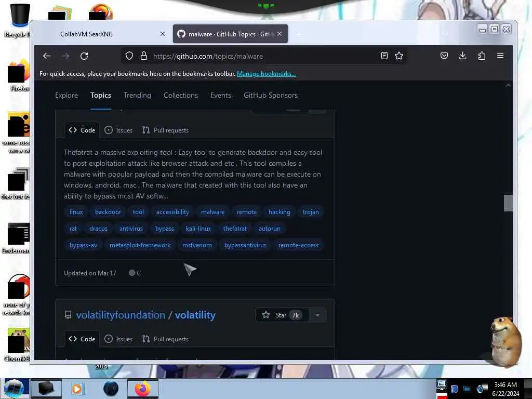Screen dimensions: 532x399
Task: Click the bypass topic tag
Action: 165,229
